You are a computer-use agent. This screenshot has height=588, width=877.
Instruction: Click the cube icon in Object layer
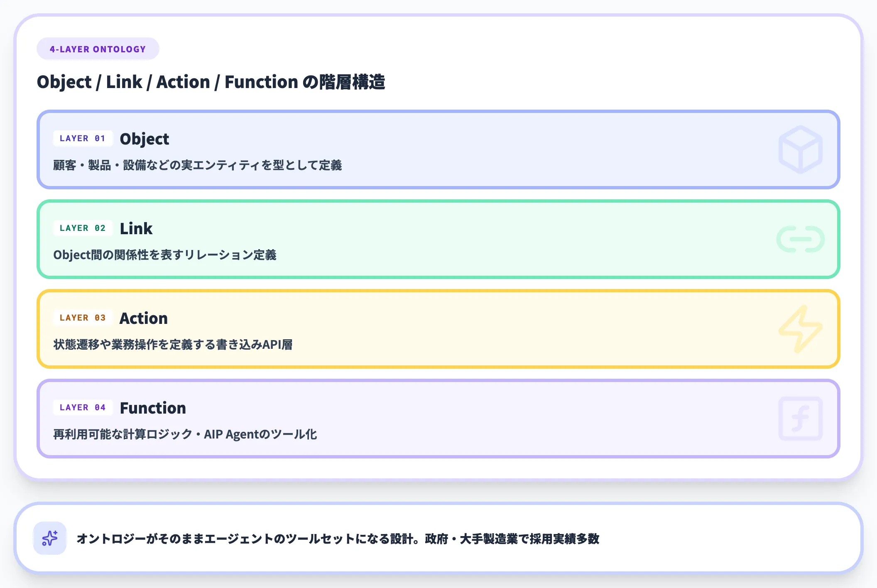tap(800, 149)
